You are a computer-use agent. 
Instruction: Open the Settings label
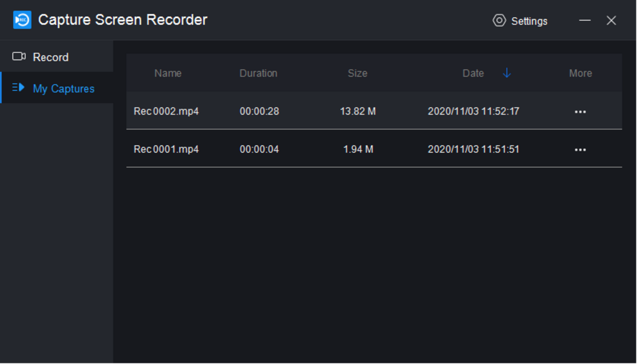529,21
